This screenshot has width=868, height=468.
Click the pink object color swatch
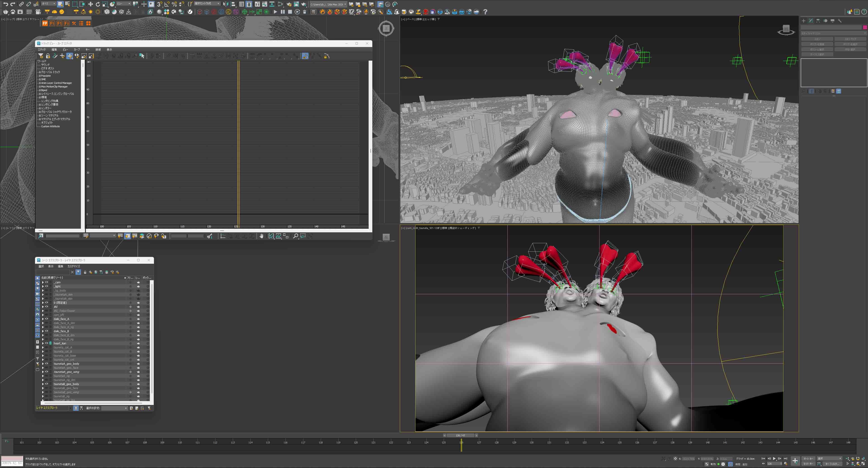click(x=865, y=27)
